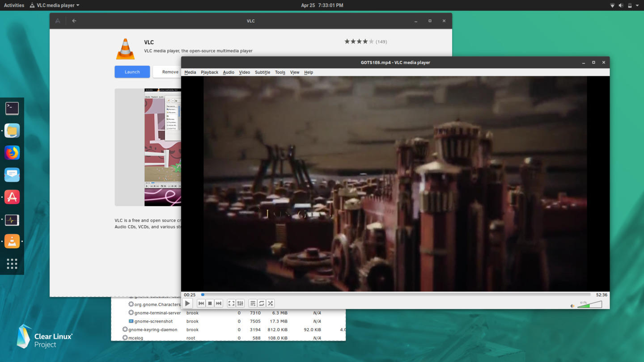Image resolution: width=644 pixels, height=362 pixels.
Task: Open the clock and calendar panel
Action: pyautogui.click(x=322, y=5)
